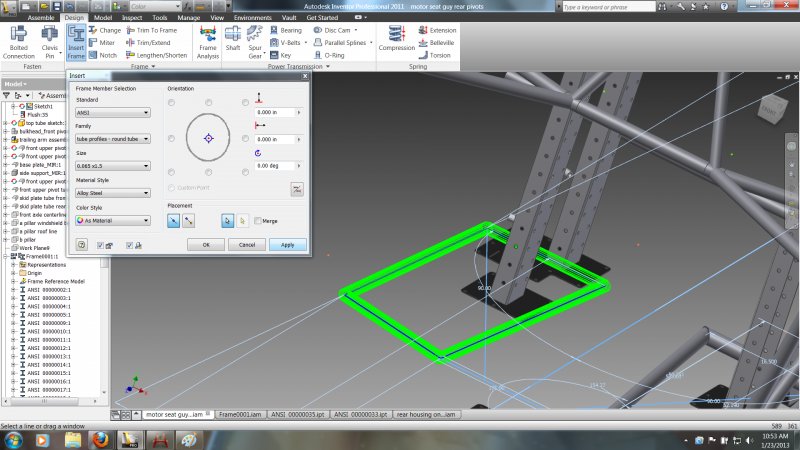
Task: Switch to the Inspect ribbon tab
Action: point(132,18)
